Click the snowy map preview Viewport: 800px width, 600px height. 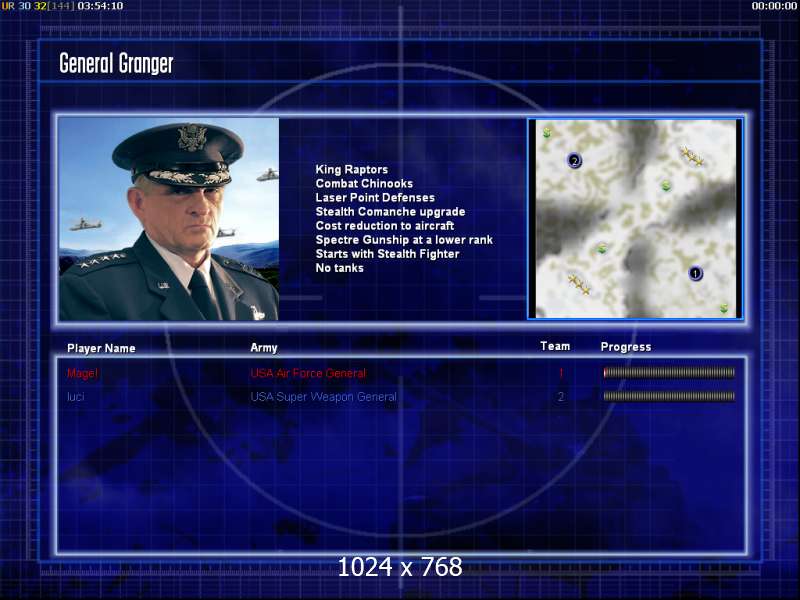click(x=636, y=219)
